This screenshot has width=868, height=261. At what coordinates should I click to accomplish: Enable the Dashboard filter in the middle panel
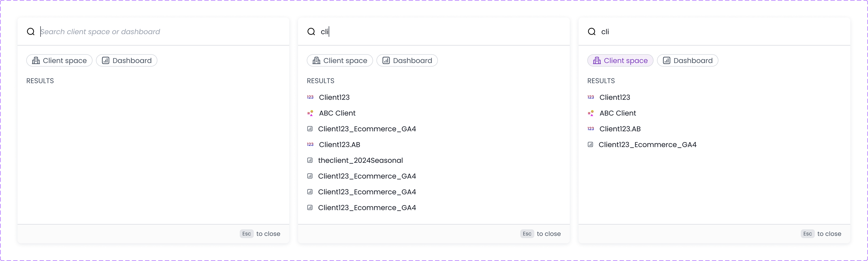[407, 60]
